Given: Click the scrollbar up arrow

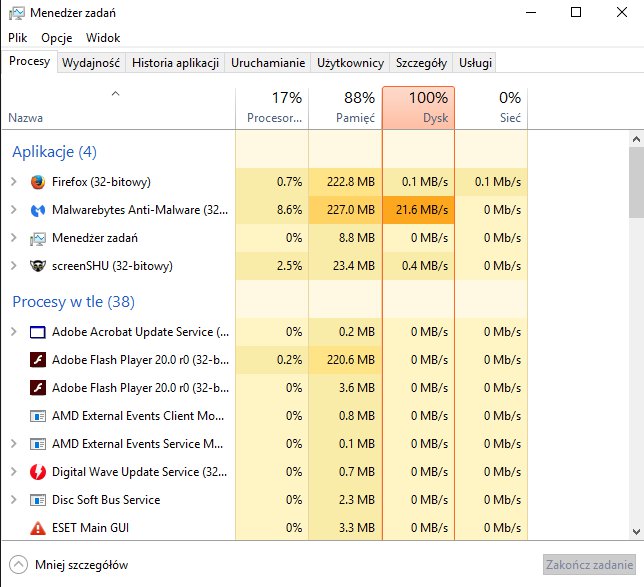Looking at the screenshot, I should click(636, 139).
